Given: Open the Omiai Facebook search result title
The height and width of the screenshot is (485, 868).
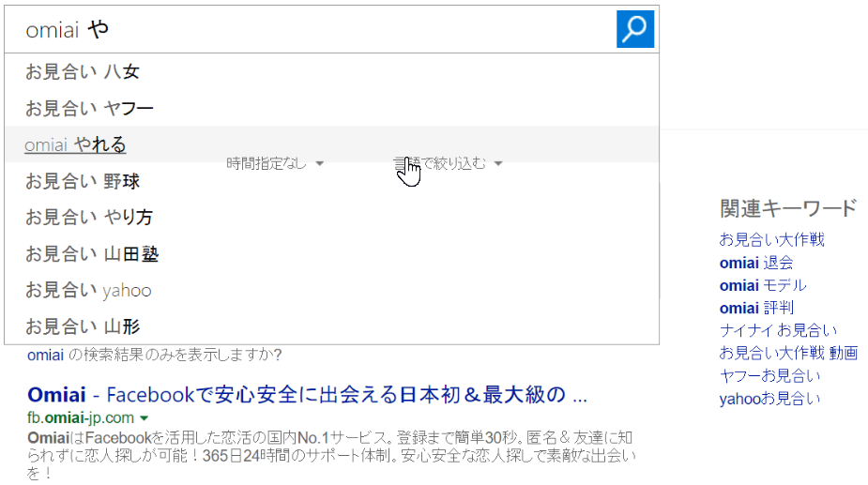Looking at the screenshot, I should (308, 394).
